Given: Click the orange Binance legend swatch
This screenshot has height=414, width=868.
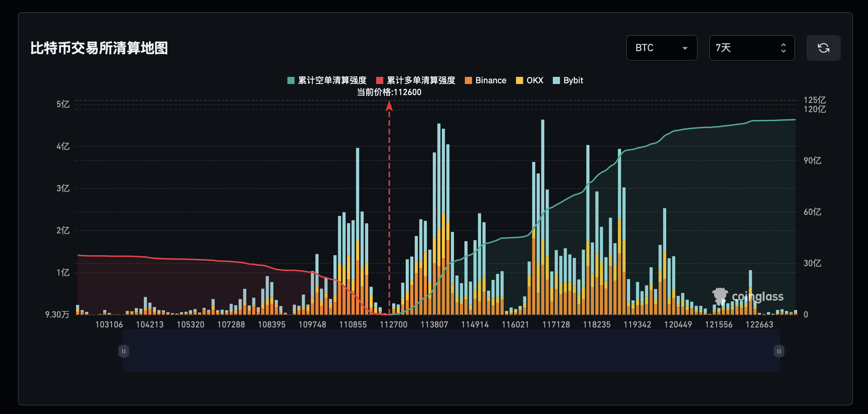Looking at the screenshot, I should 468,80.
